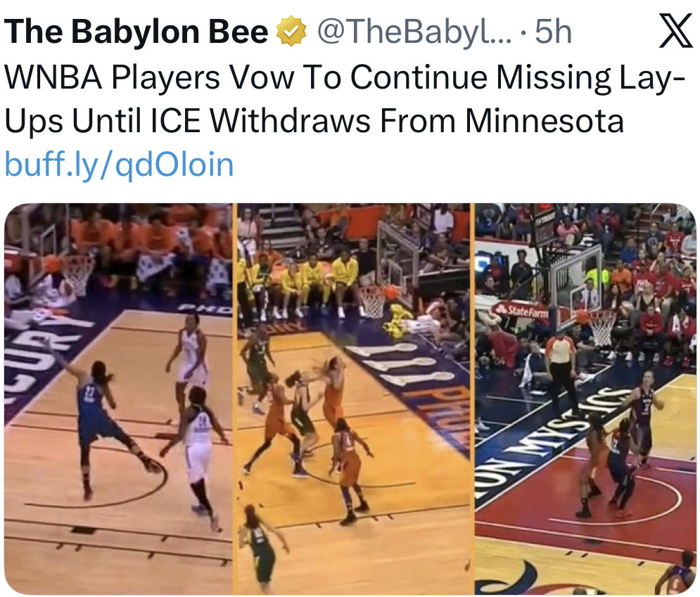Click the hoop net in right panel
700x597 pixels.
pos(603,328)
